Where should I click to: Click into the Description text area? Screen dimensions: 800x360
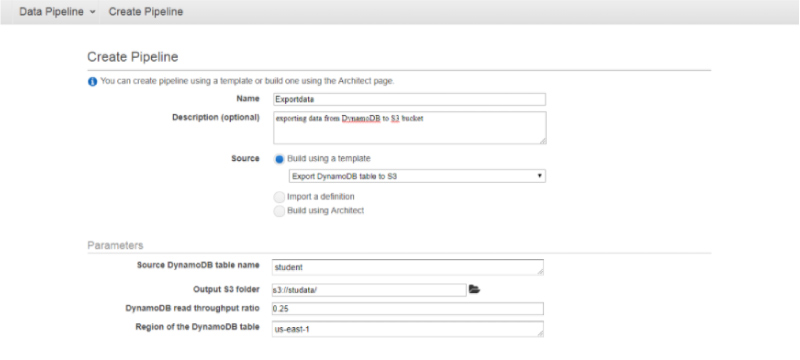[410, 127]
